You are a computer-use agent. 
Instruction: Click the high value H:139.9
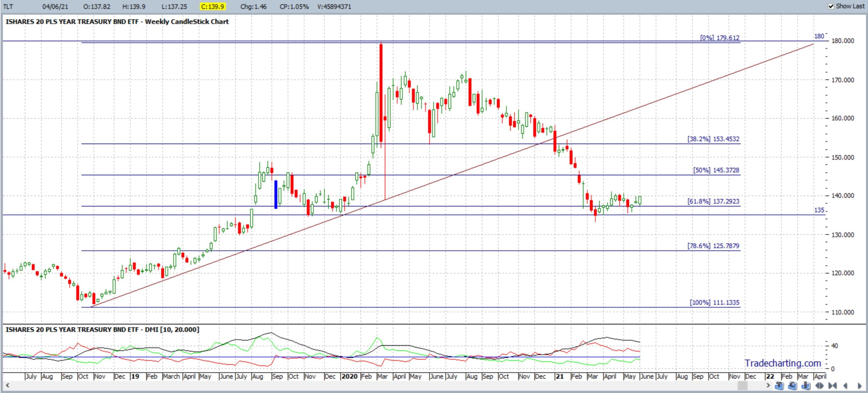(x=134, y=7)
